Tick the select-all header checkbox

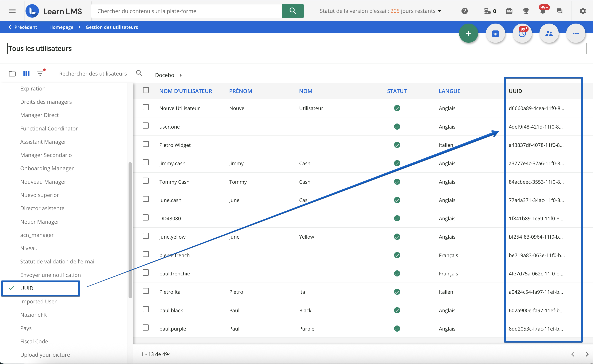pos(146,90)
